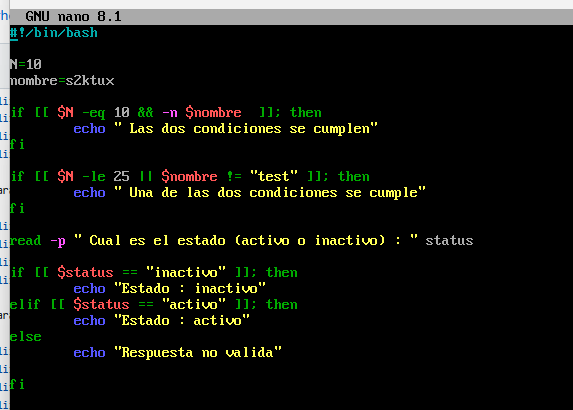The image size is (573, 410).
Task: Click '"activo"' string in elif line
Action: click(x=194, y=304)
